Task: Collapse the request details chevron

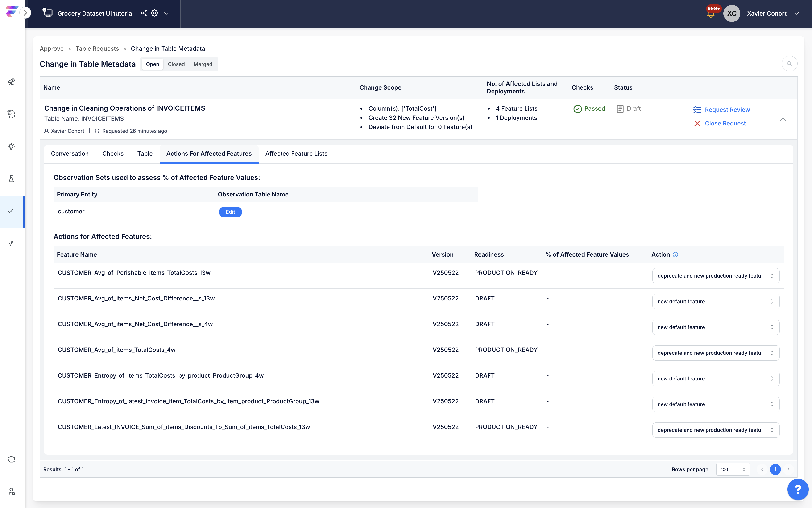Action: [x=783, y=119]
